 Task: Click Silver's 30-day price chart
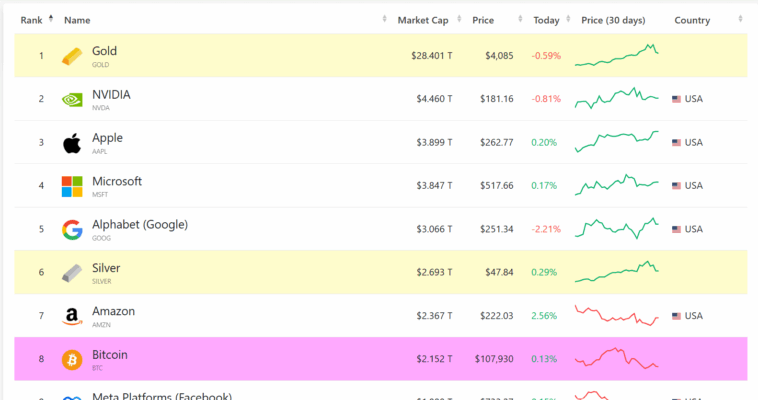tap(616, 272)
